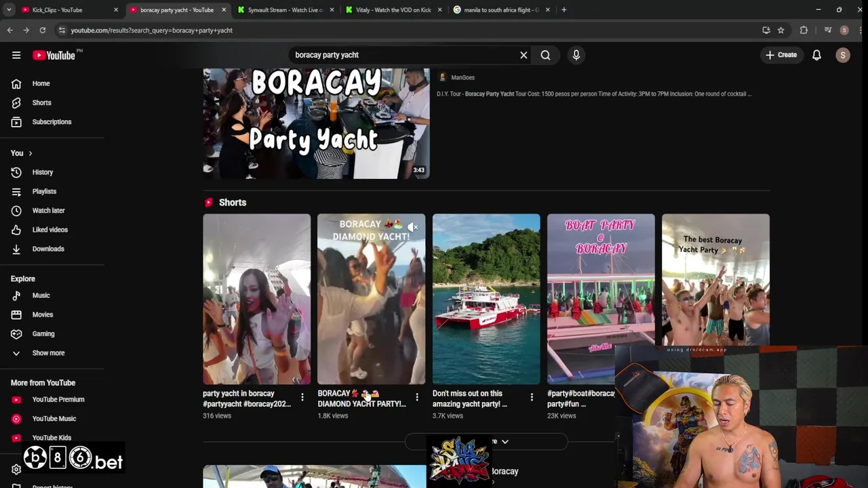The image size is (868, 488).
Task: Open Chrome three-dot menu
Action: click(x=860, y=30)
